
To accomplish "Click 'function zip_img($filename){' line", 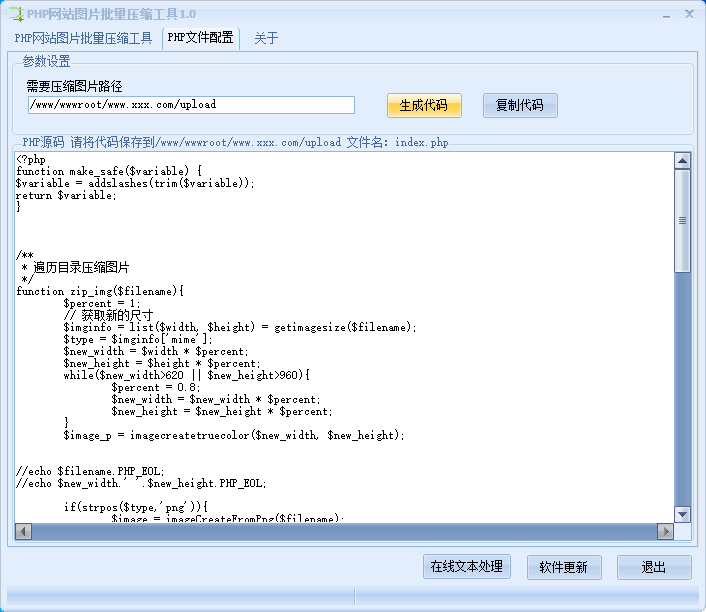I will [100, 291].
